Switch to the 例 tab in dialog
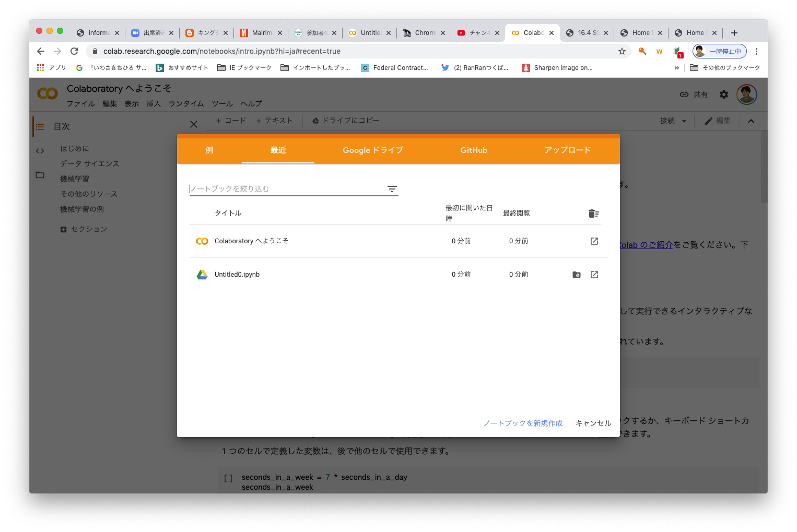This screenshot has width=797, height=532. point(209,150)
